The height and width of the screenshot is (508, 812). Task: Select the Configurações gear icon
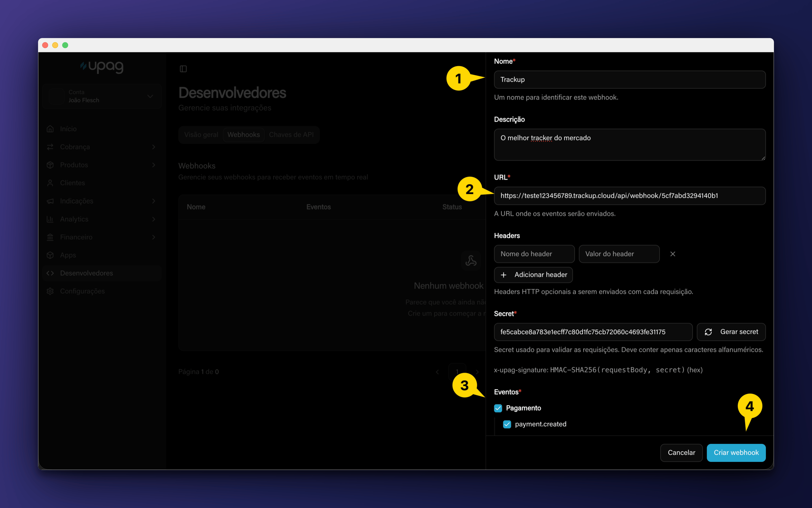50,291
